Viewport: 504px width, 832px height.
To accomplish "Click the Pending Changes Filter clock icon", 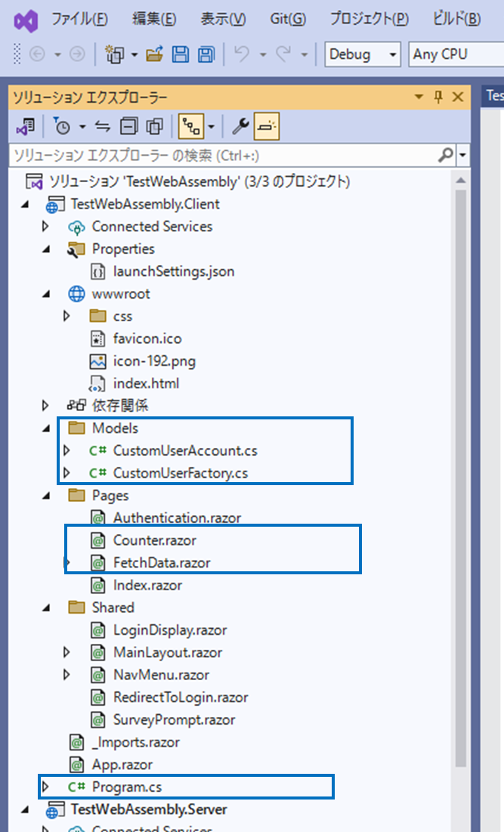I will tap(62, 125).
